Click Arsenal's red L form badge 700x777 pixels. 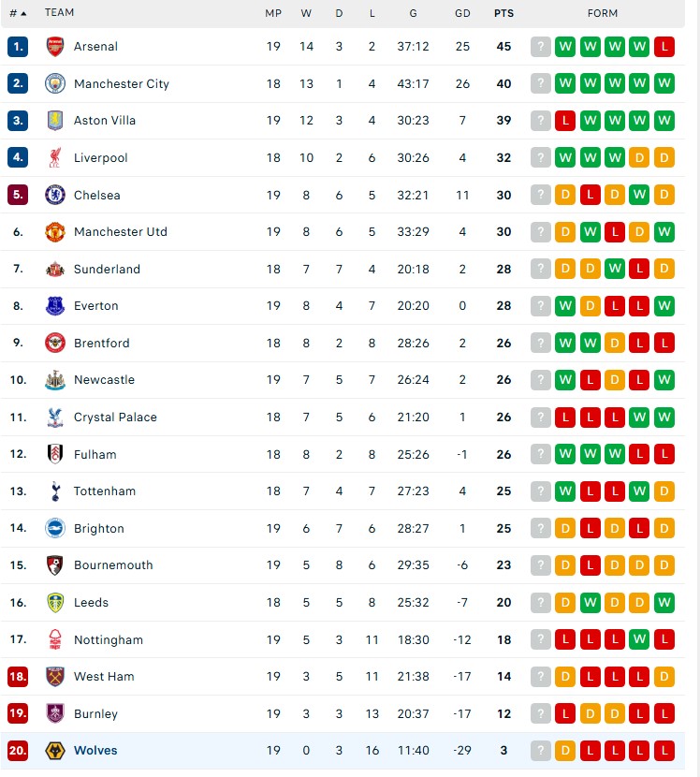point(664,46)
